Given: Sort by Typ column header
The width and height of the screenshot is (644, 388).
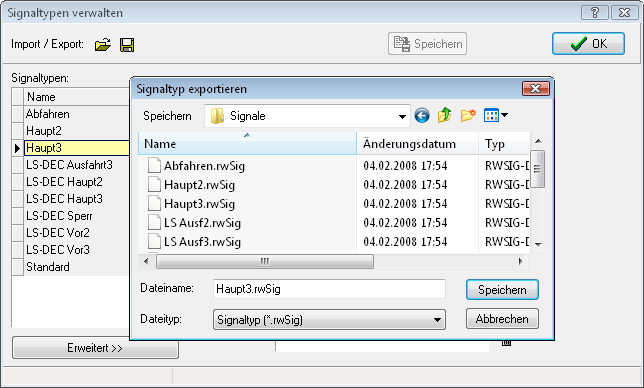Looking at the screenshot, I should coord(504,144).
